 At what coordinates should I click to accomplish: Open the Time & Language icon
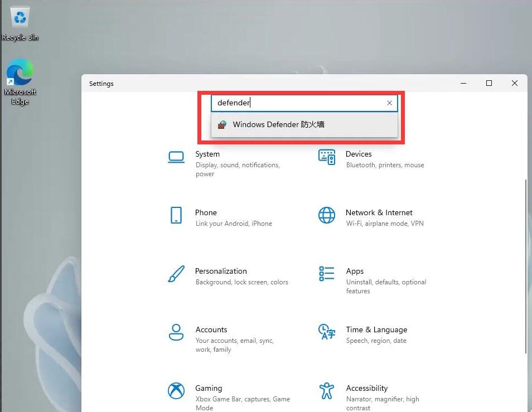327,332
